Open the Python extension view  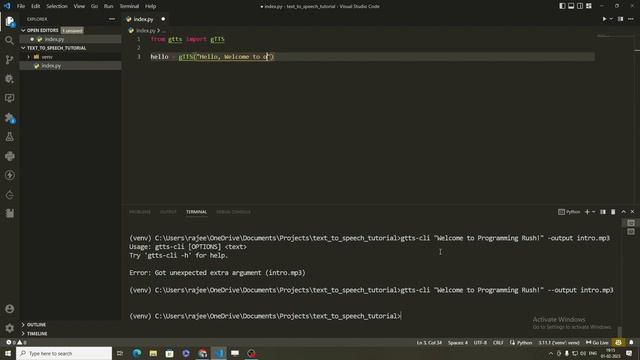pos(9,156)
